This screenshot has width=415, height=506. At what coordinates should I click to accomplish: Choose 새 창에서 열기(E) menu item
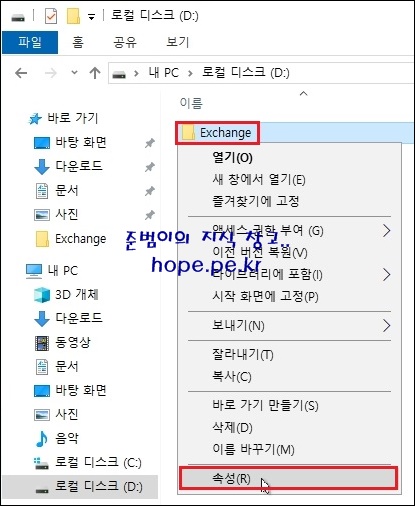coord(259,179)
